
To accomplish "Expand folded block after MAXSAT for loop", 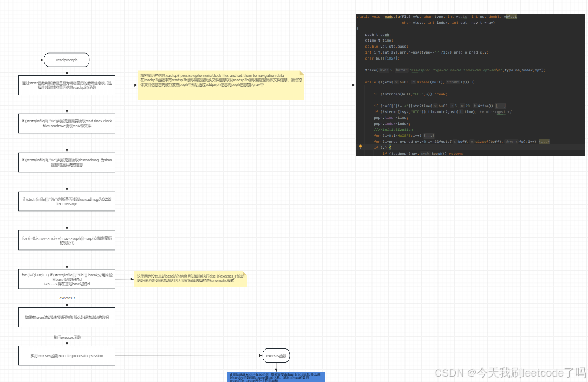I will pyautogui.click(x=429, y=136).
